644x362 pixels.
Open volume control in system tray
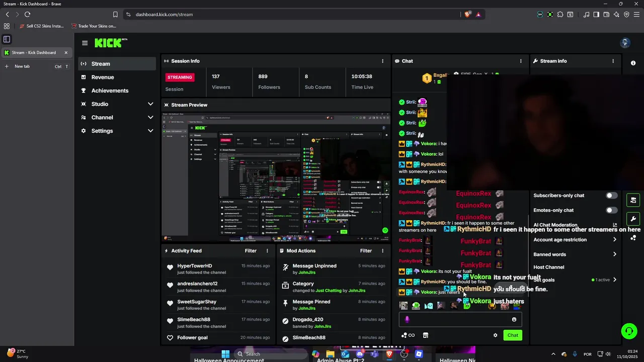(608, 354)
